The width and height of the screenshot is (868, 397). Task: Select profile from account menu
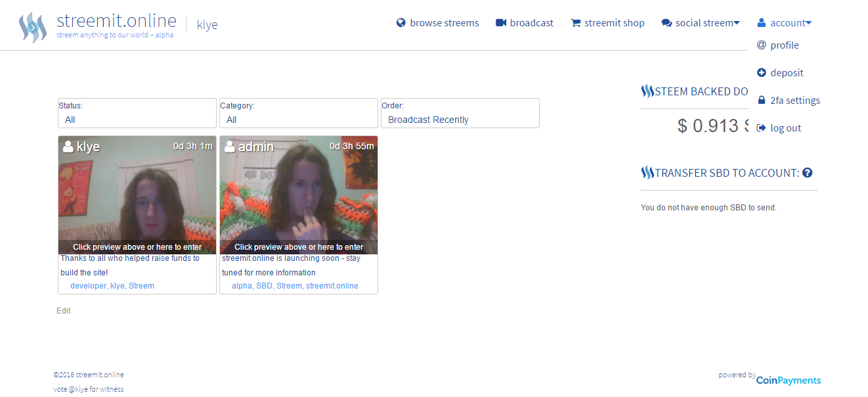(x=785, y=45)
